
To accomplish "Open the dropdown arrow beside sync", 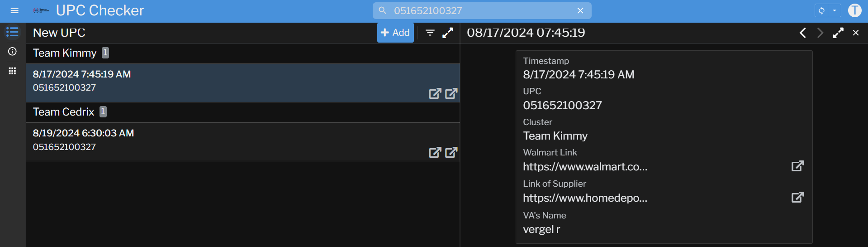I will pos(835,10).
